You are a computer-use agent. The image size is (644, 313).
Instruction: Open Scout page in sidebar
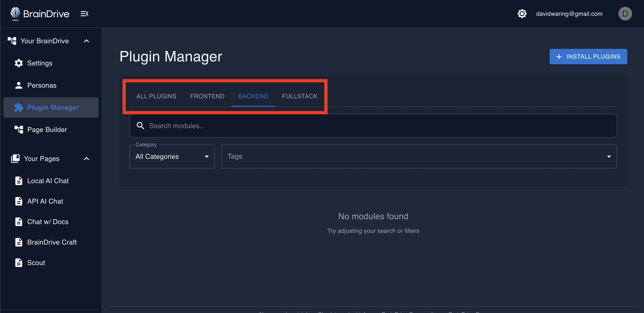coord(36,263)
